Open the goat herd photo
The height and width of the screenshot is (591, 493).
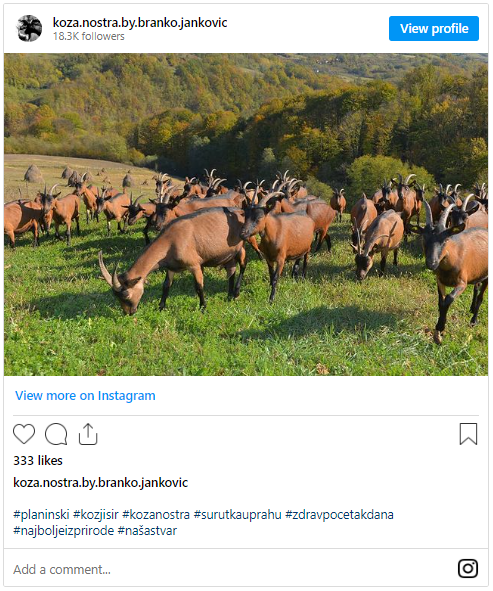[x=246, y=214]
